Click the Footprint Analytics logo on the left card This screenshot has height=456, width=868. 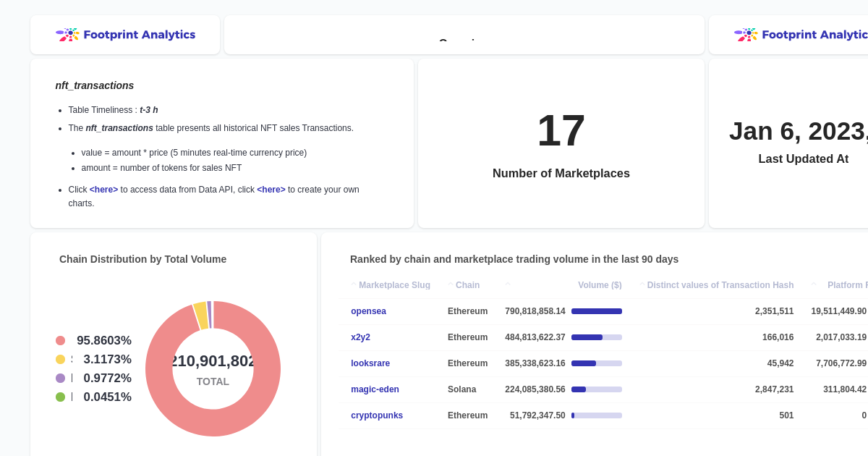[125, 34]
